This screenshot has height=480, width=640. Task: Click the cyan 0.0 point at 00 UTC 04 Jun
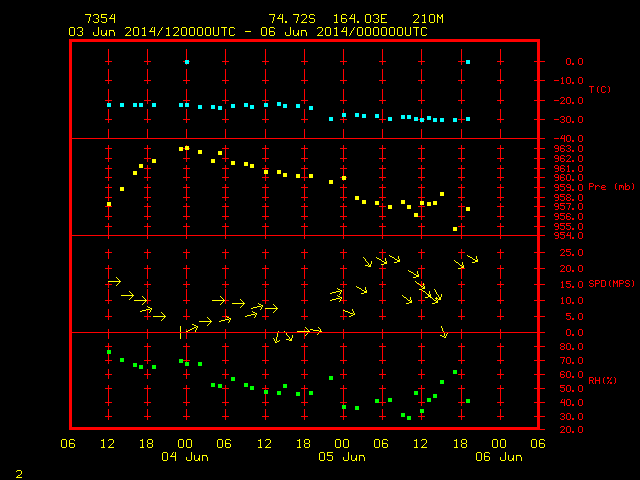pos(187,62)
